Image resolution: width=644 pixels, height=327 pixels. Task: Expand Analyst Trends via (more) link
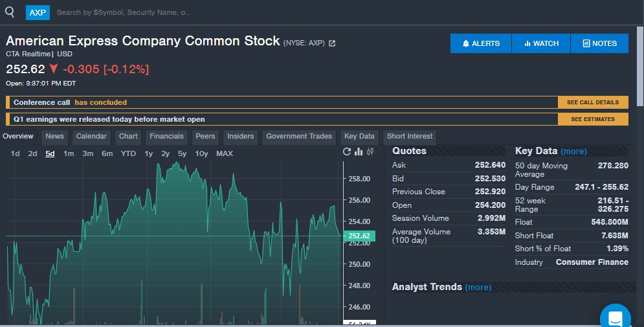tap(478, 288)
